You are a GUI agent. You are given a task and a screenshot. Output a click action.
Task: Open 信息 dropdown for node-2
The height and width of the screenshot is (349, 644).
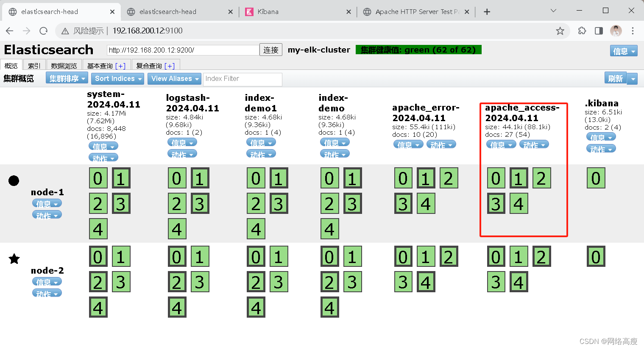tap(47, 282)
